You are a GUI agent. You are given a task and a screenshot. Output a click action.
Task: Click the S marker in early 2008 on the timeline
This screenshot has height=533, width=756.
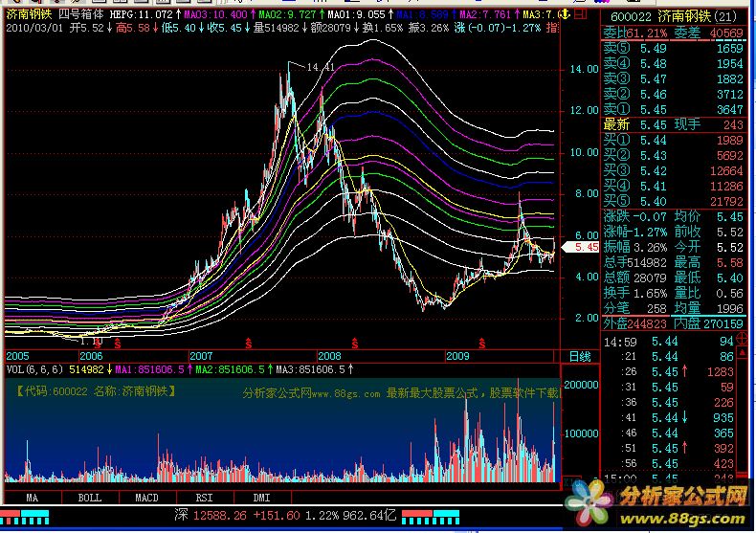coord(355,344)
